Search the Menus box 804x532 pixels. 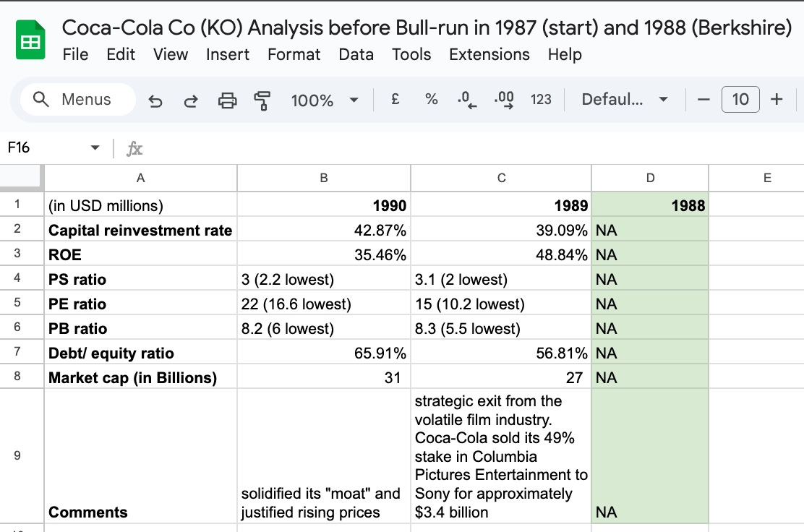click(x=78, y=100)
